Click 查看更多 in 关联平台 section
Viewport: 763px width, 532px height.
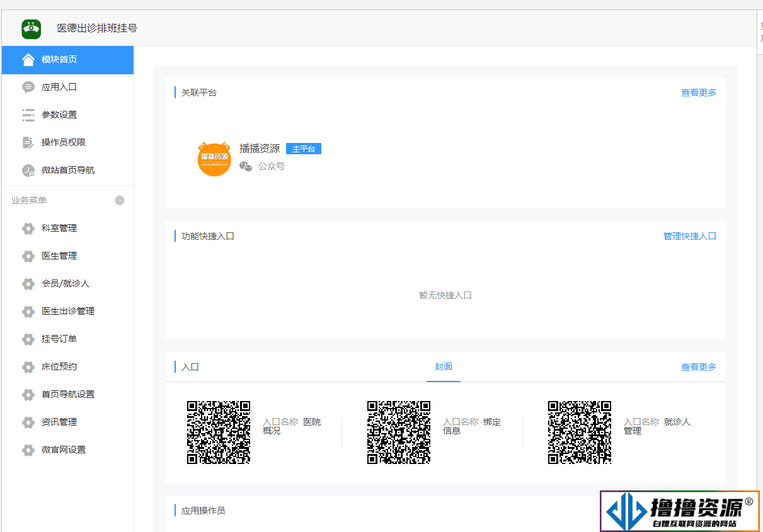tap(699, 93)
